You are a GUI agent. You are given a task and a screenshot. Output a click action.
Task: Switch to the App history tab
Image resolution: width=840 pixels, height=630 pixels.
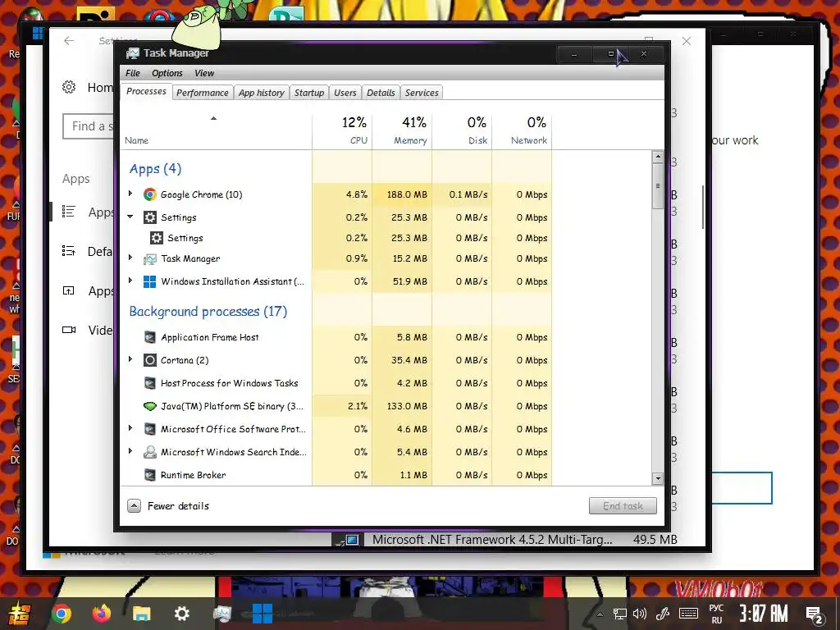click(262, 93)
